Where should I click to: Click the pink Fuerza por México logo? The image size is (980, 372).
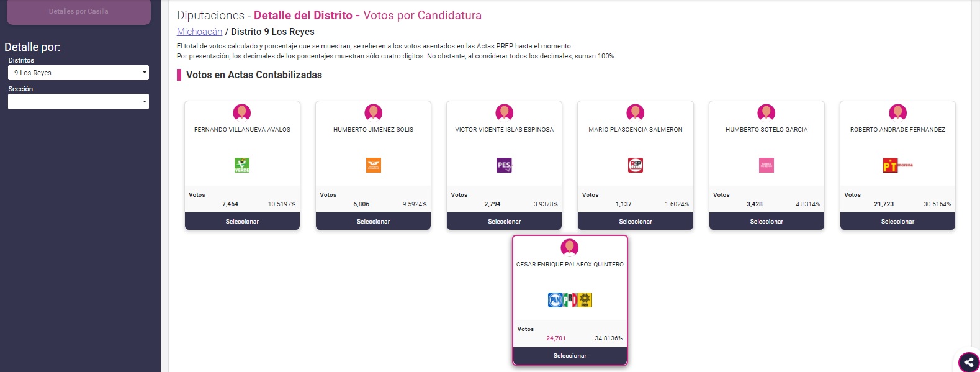point(766,165)
